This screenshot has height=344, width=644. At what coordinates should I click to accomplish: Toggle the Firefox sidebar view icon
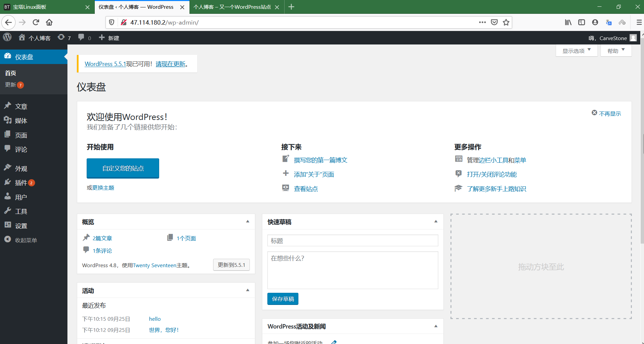coord(582,22)
